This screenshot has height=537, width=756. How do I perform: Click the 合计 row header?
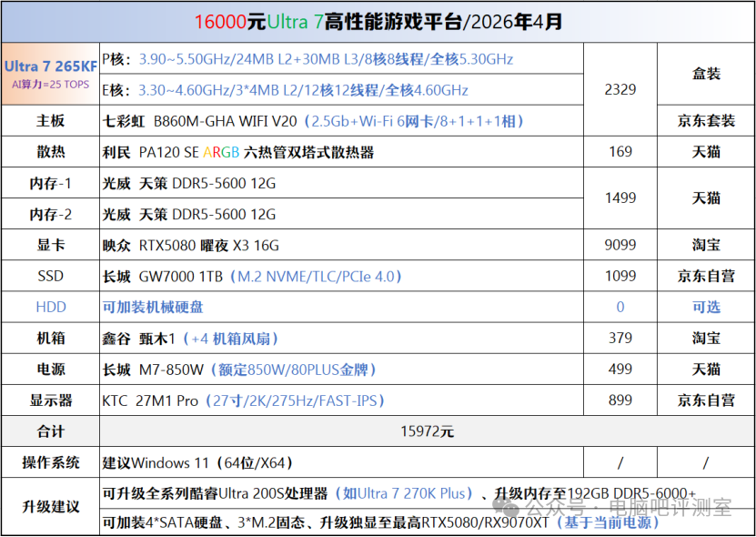(x=50, y=431)
